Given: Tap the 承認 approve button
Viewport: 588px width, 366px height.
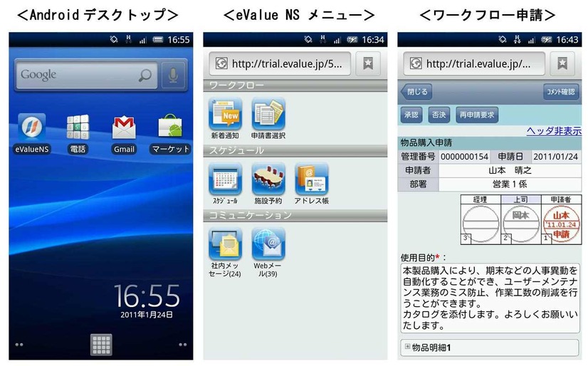Looking at the screenshot, I should (x=411, y=115).
